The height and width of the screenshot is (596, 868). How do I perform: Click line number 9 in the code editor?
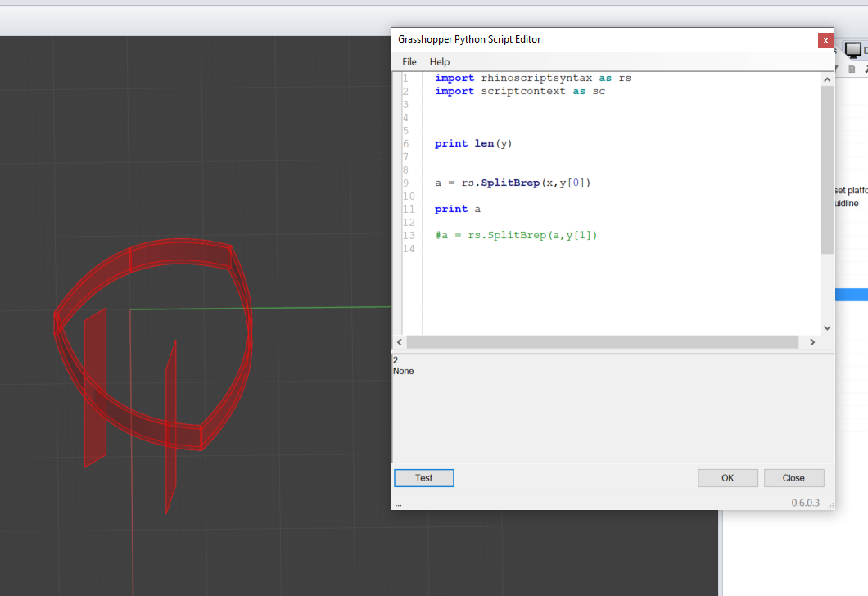pyautogui.click(x=405, y=183)
